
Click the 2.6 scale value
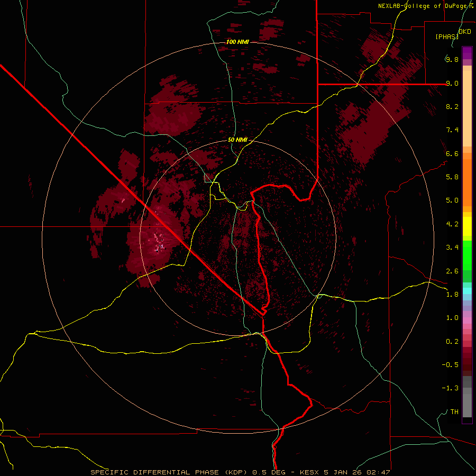(452, 271)
